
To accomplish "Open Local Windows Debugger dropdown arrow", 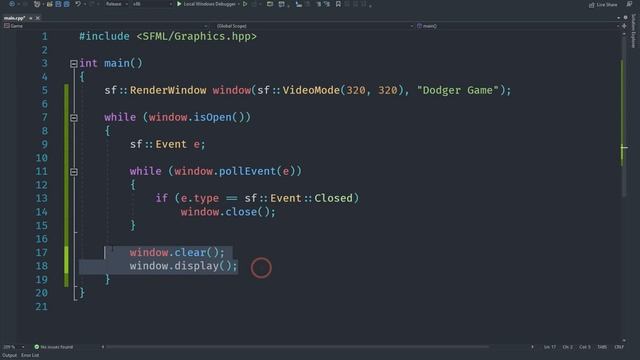I will [x=239, y=4].
